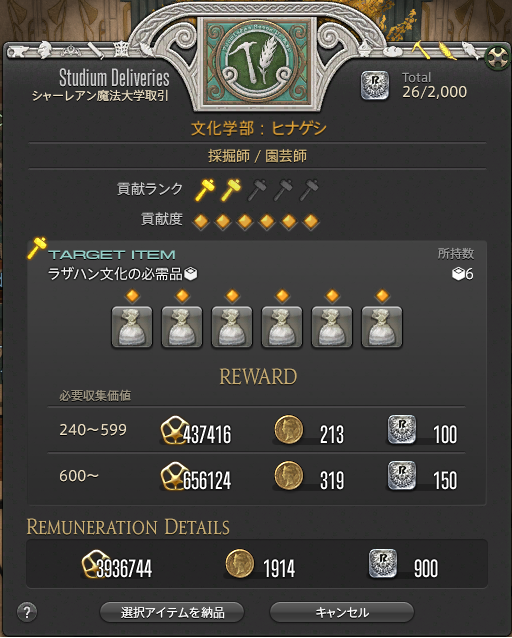This screenshot has height=638, width=512.
Task: Click the first gold contribution rank hammer
Action: (x=205, y=189)
